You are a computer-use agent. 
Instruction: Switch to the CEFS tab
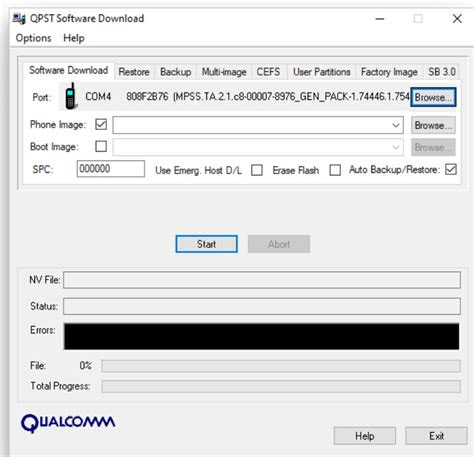click(x=268, y=72)
